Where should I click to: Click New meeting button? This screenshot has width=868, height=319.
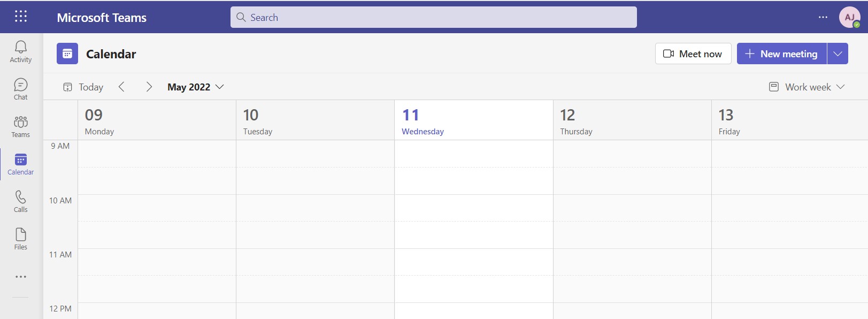coord(782,54)
